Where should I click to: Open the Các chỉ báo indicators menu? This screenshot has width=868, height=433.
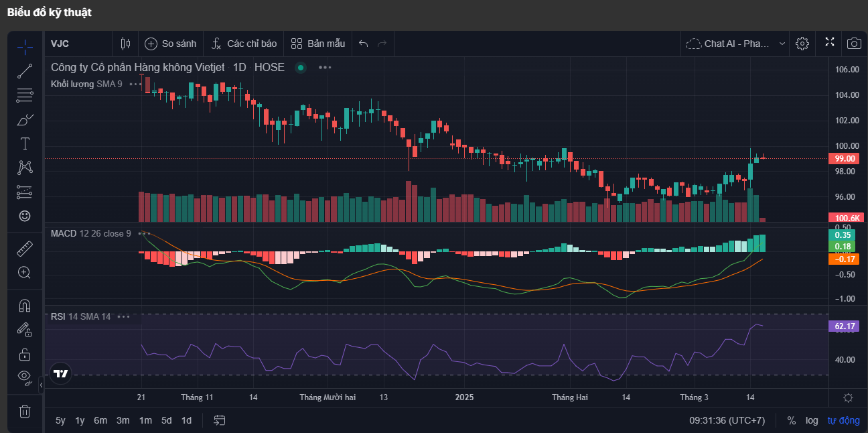pyautogui.click(x=244, y=44)
